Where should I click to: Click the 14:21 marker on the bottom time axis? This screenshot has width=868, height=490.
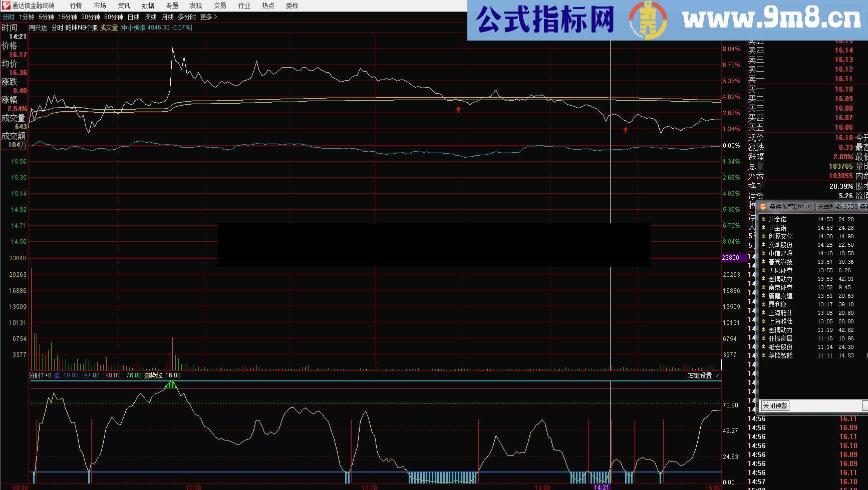(603, 486)
